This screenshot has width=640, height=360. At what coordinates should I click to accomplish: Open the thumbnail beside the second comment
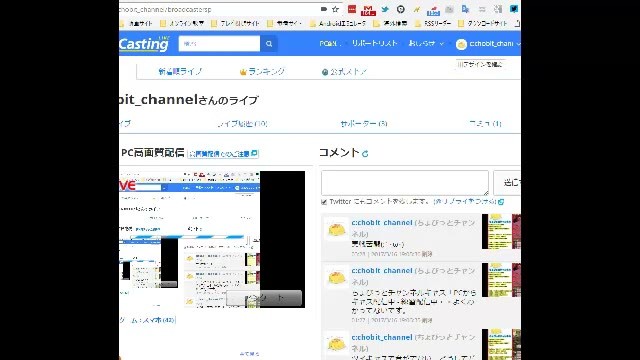(x=501, y=280)
